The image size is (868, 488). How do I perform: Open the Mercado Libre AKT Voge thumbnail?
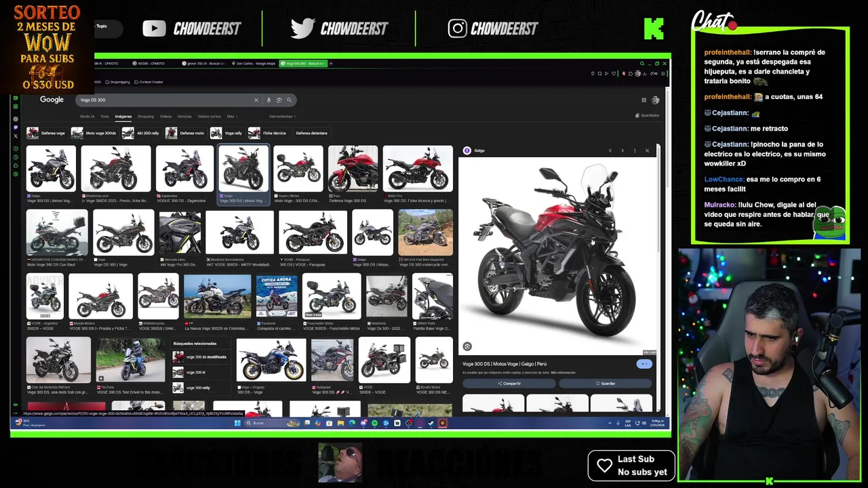[x=180, y=232]
